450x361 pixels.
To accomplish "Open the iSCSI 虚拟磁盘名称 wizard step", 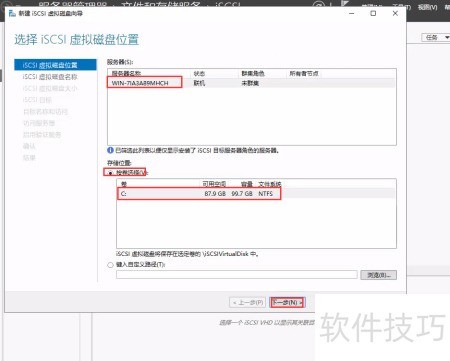I will pyautogui.click(x=50, y=77).
